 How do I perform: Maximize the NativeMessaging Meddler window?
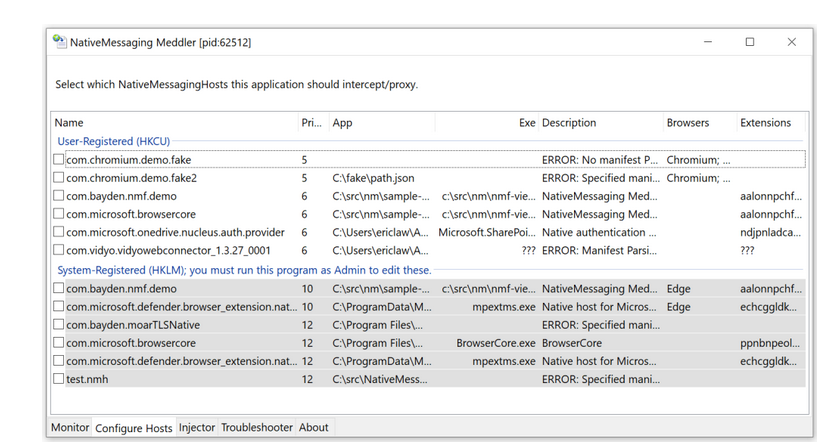pyautogui.click(x=750, y=42)
